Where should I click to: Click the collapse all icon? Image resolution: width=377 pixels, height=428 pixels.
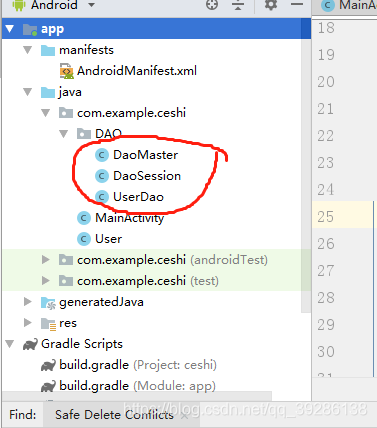click(x=238, y=5)
